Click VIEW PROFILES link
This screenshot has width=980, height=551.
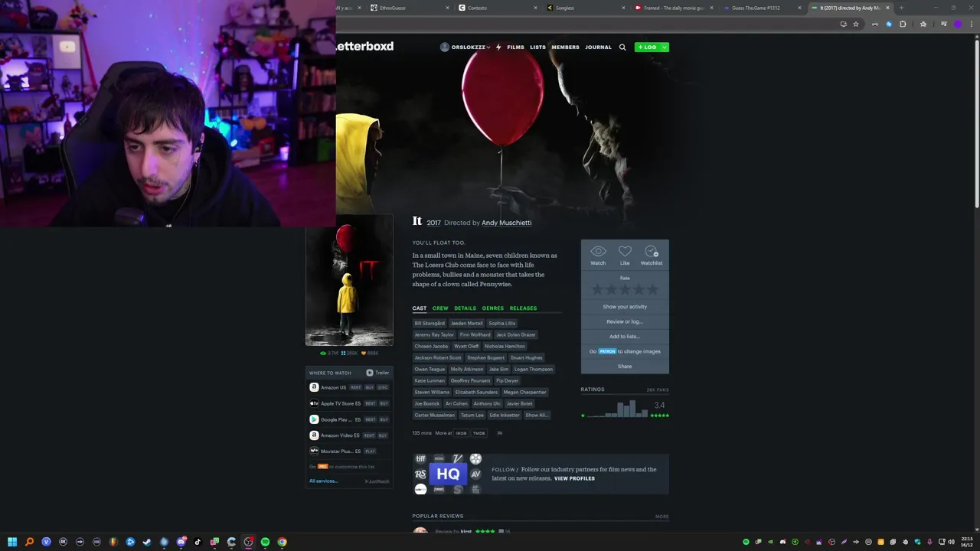[x=574, y=478]
